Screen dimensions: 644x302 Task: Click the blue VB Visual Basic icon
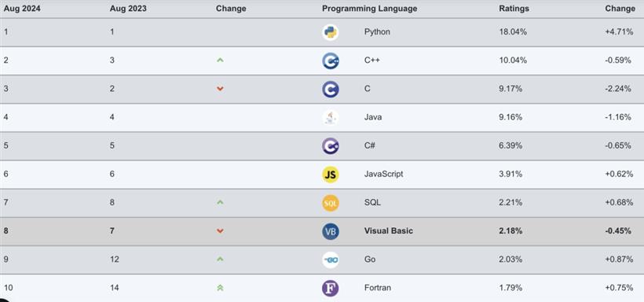click(x=330, y=231)
